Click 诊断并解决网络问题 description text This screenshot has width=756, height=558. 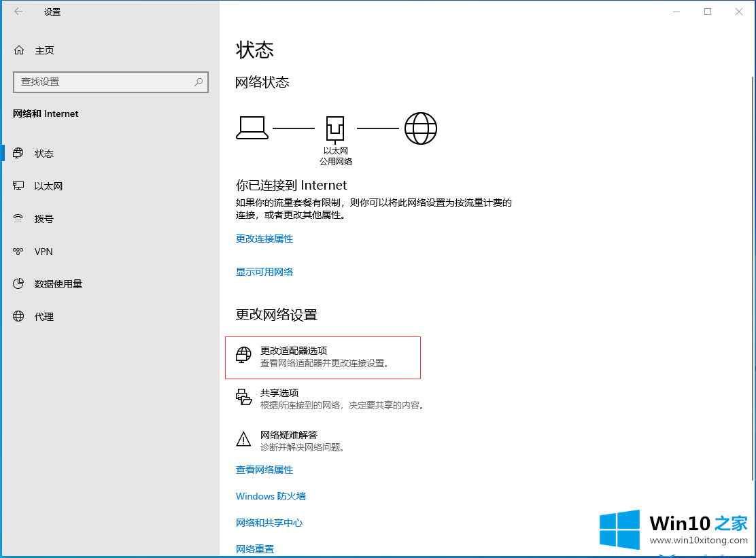coord(303,448)
